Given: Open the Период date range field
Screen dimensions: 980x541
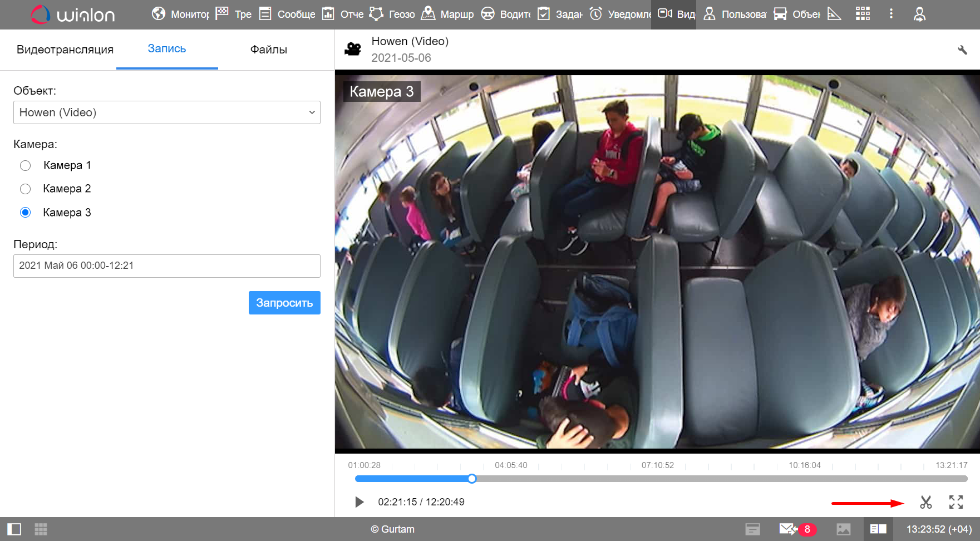Looking at the screenshot, I should tap(166, 266).
